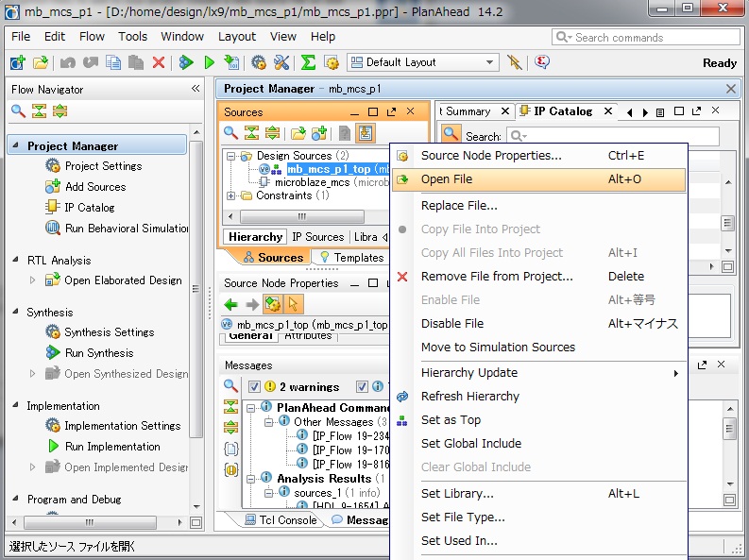Click Expand All icon in Flow Navigator
Viewport: 749px width, 560px height.
coord(60,111)
